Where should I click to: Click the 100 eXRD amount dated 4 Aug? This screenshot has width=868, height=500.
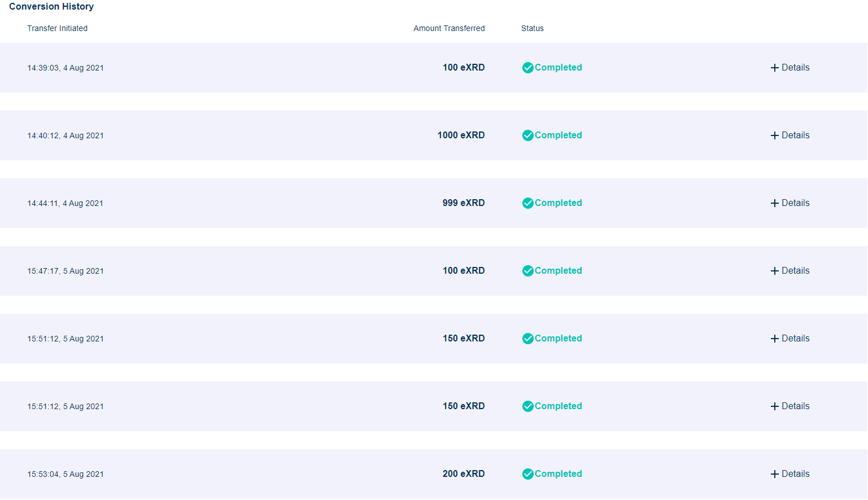click(464, 68)
